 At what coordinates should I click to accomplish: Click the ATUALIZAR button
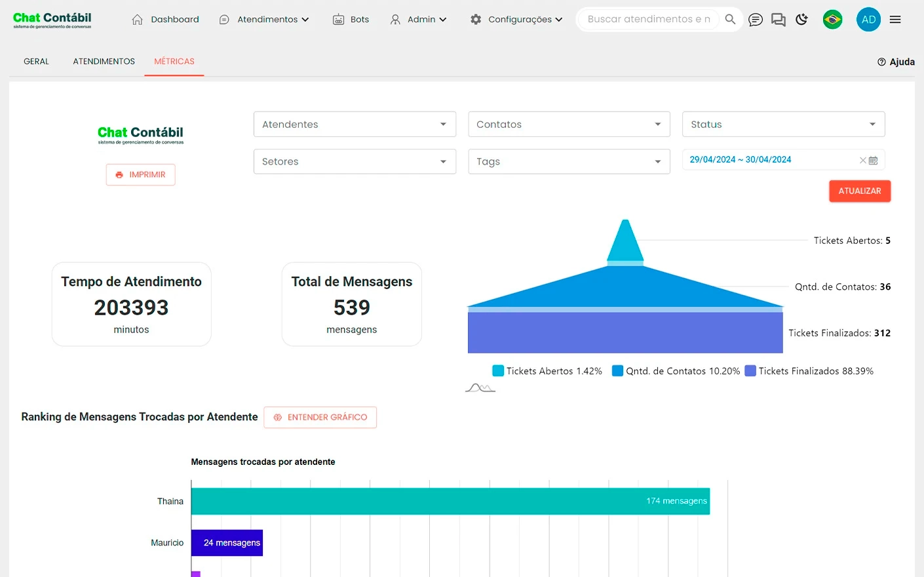[860, 191]
